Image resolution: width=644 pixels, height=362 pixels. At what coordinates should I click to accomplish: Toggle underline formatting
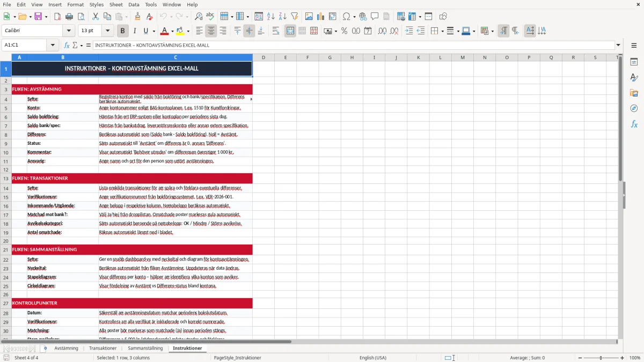[x=146, y=31]
